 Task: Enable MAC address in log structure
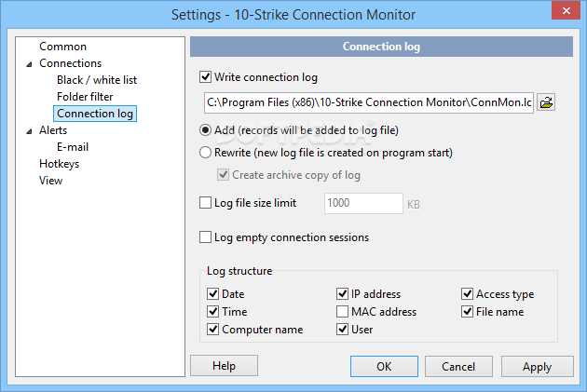(x=343, y=312)
